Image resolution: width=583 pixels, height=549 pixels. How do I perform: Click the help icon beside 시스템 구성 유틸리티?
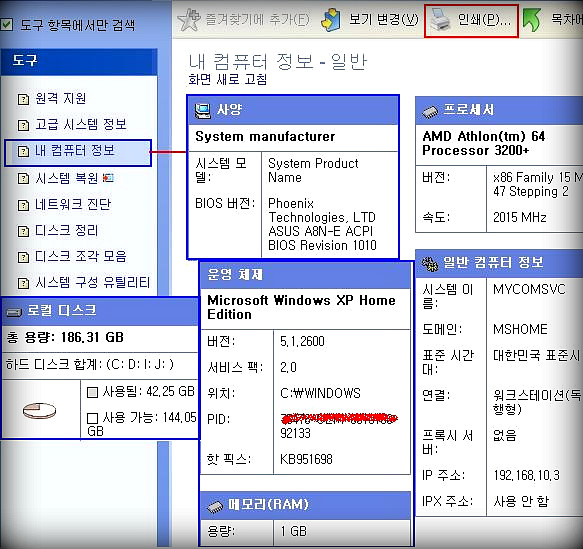(23, 284)
